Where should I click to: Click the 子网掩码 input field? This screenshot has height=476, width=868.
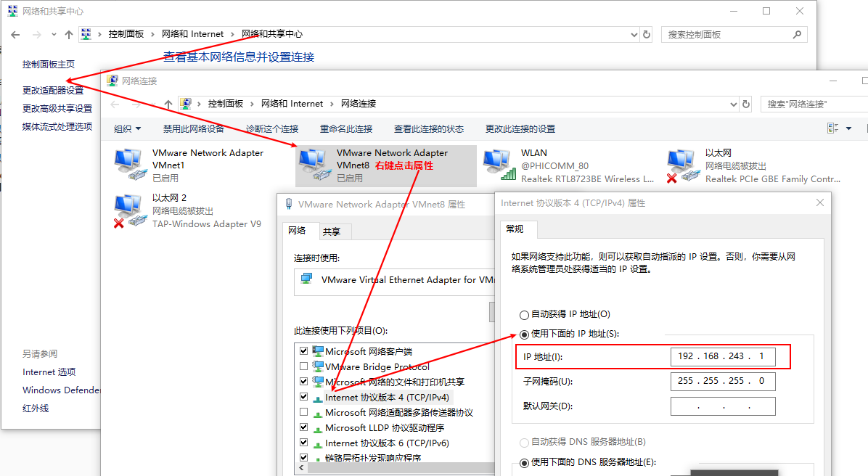pos(723,382)
